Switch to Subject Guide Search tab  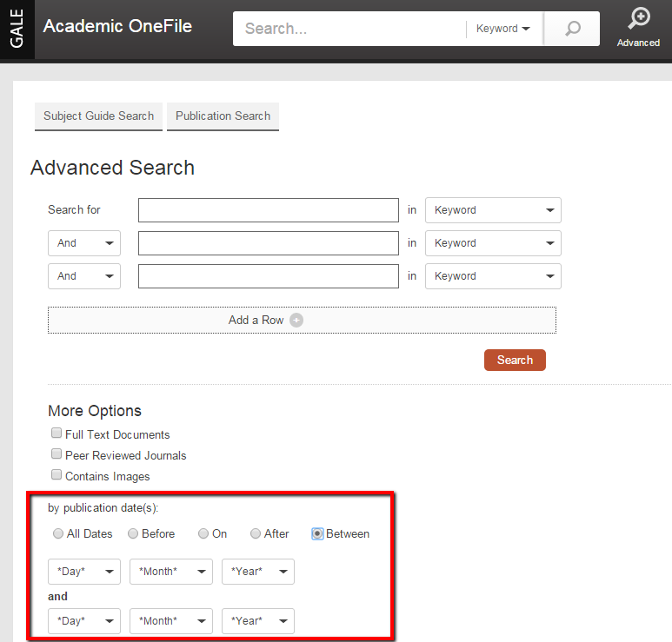pos(98,116)
